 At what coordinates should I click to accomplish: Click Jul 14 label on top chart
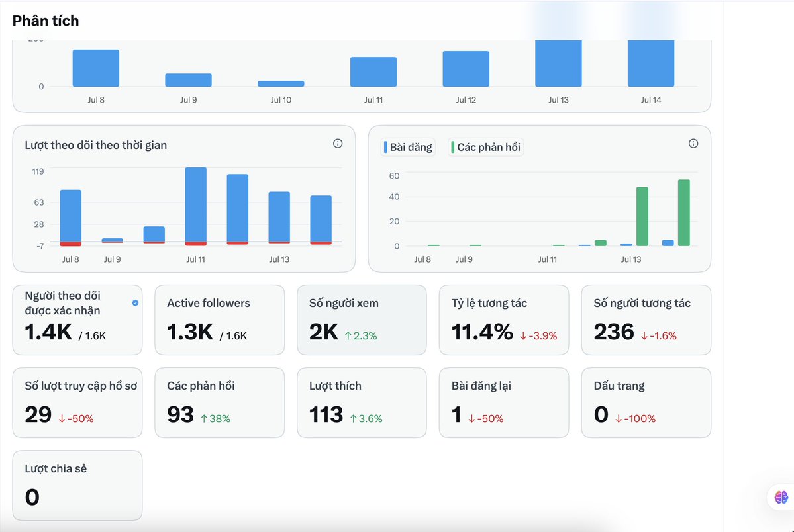tap(651, 100)
